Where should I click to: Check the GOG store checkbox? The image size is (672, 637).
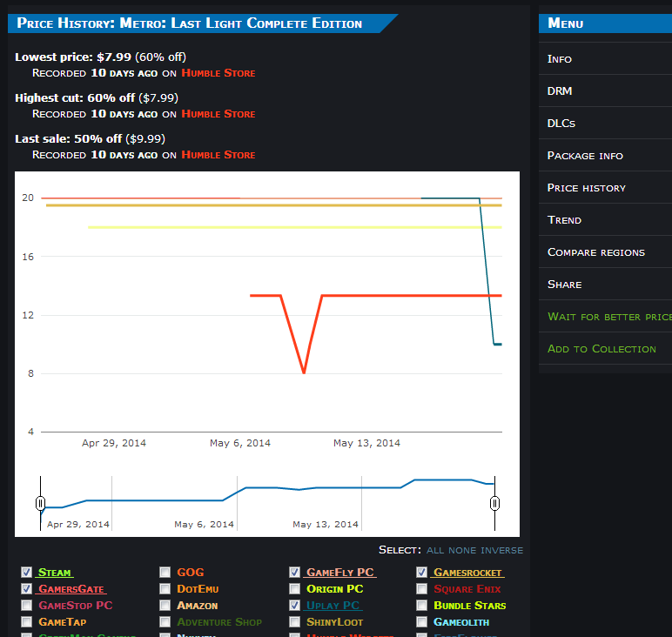165,573
